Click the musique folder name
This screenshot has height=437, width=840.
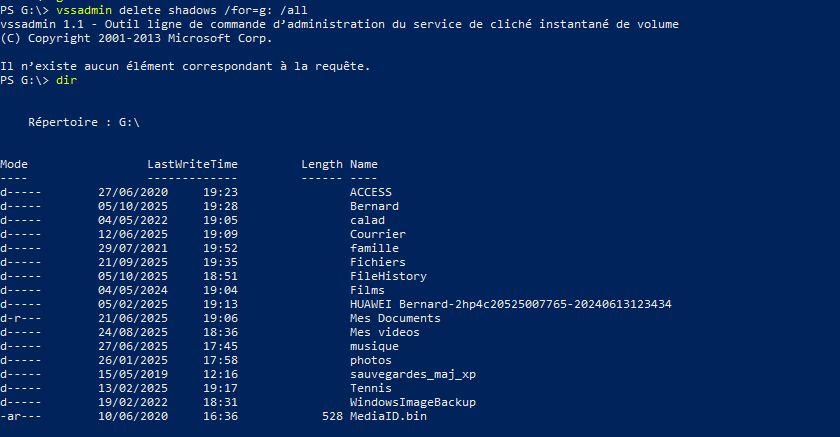tap(374, 346)
